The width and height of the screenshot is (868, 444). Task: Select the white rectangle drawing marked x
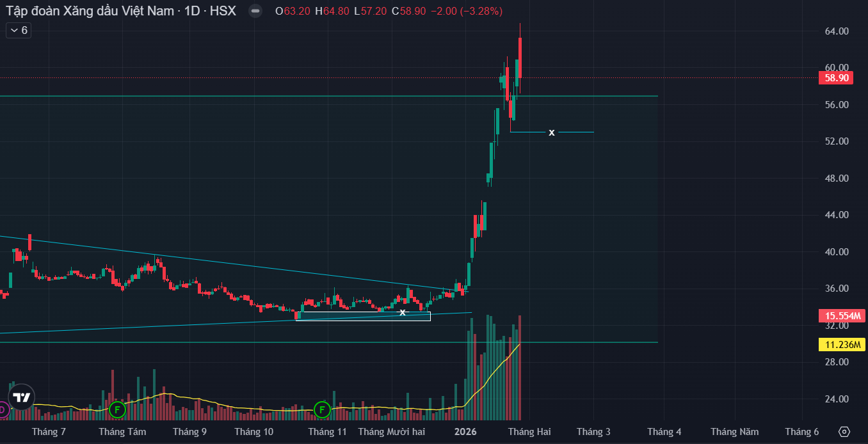tap(363, 316)
